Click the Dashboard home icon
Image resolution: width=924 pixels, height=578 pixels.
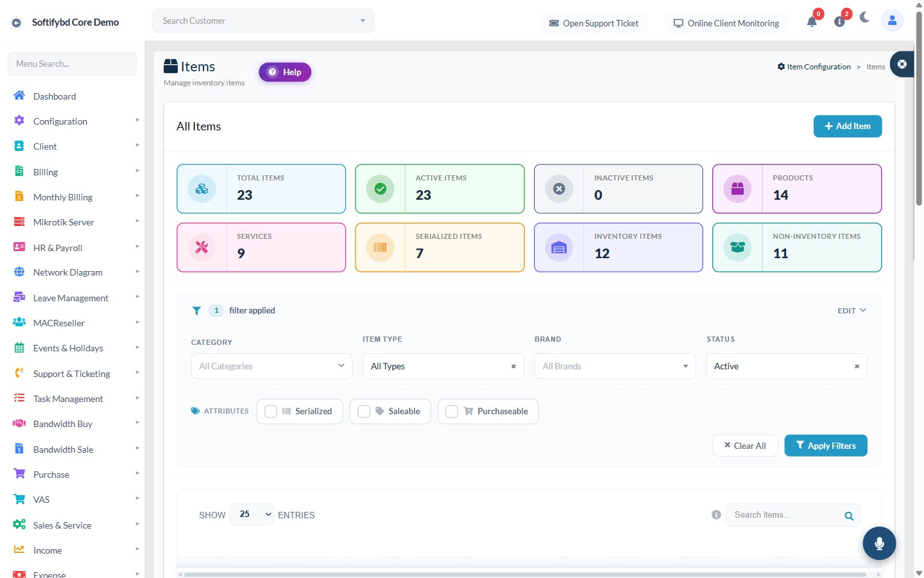[x=19, y=96]
